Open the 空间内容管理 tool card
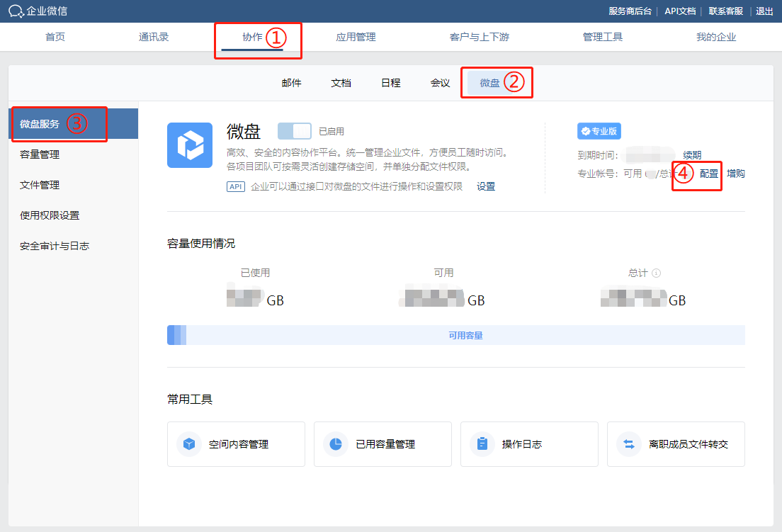This screenshot has width=782, height=532. point(236,444)
